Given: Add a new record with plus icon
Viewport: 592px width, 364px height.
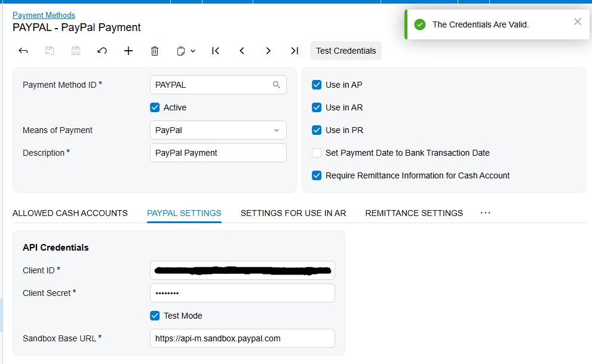Looking at the screenshot, I should [128, 51].
